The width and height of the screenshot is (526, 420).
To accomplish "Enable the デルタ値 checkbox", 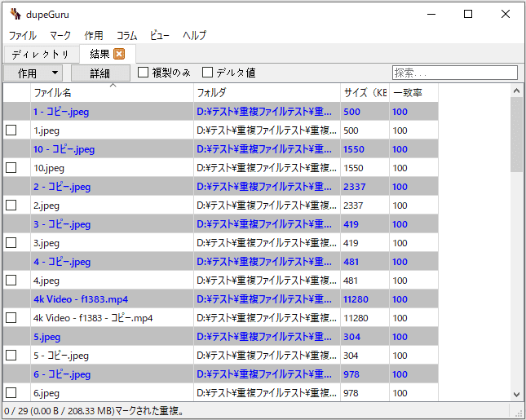I will coord(208,73).
